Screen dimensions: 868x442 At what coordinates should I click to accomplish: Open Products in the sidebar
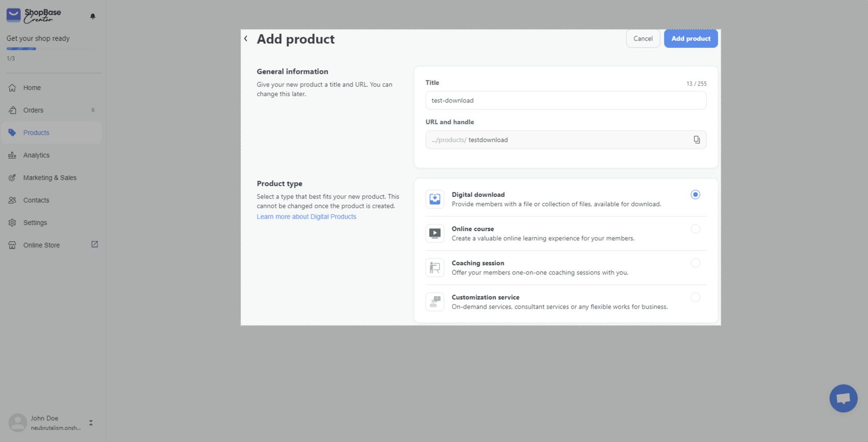click(52, 133)
